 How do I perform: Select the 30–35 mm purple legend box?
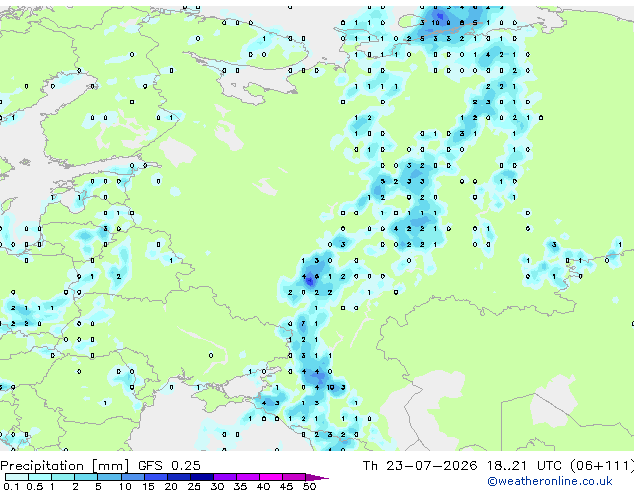coord(225,477)
